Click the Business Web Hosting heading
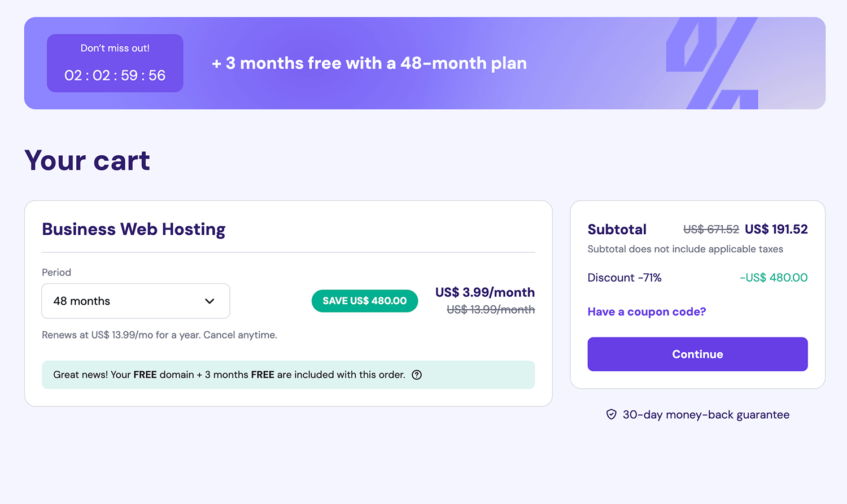Screen dimensions: 847x504 [134, 229]
